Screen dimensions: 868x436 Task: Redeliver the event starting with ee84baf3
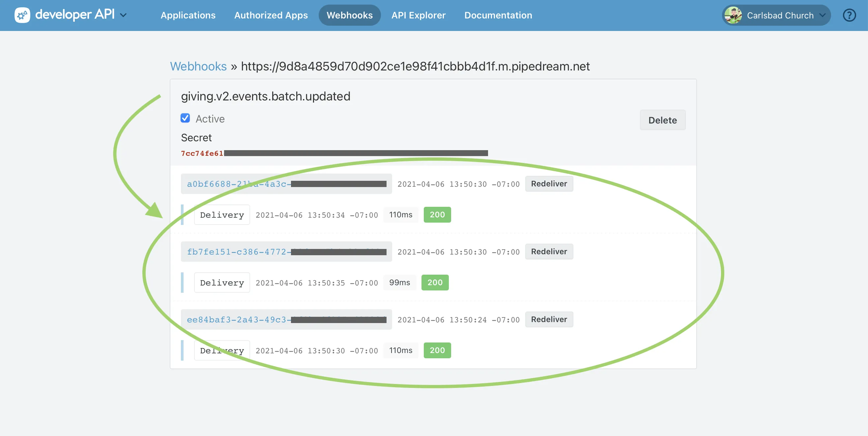(x=549, y=319)
